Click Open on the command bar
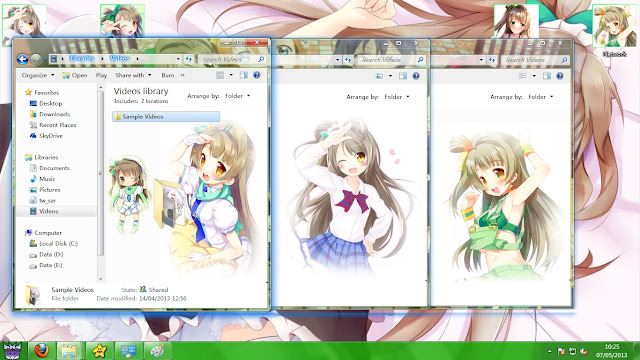Screen dimensions: 640x360 75,75
